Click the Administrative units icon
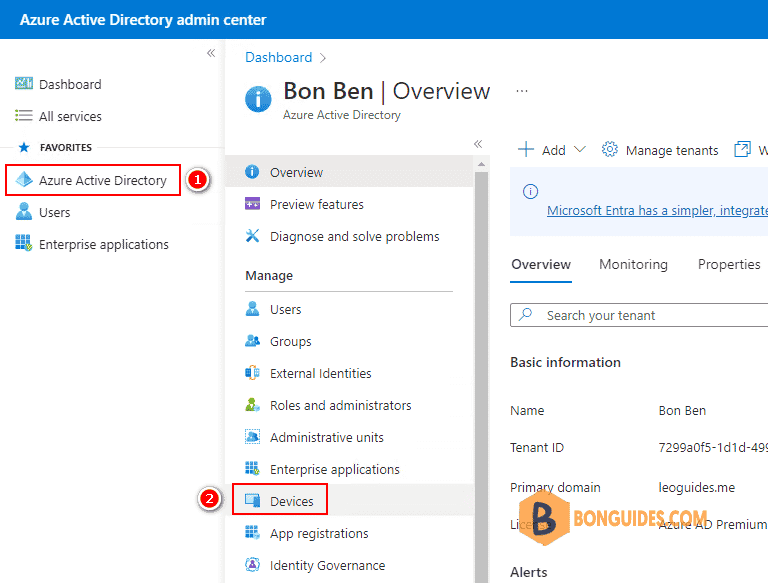768x583 pixels. pos(252,437)
